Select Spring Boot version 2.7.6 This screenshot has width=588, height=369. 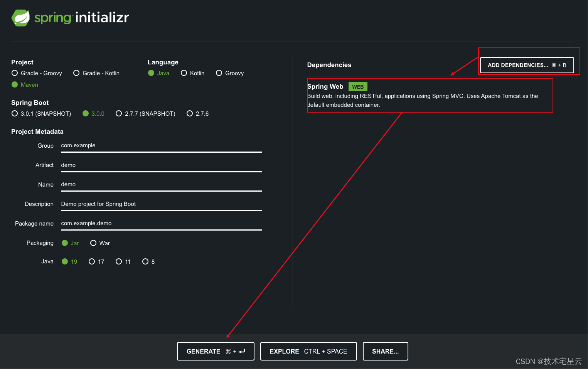tap(197, 114)
